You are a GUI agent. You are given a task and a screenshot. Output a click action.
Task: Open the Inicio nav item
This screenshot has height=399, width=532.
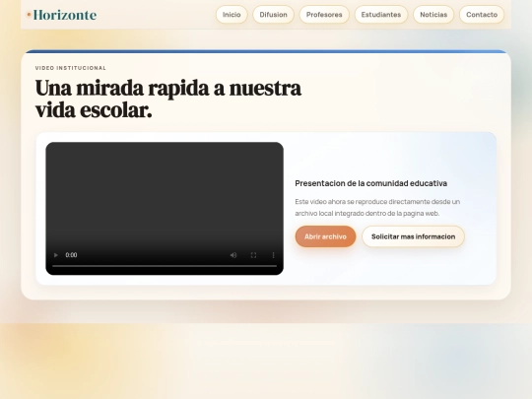[232, 15]
